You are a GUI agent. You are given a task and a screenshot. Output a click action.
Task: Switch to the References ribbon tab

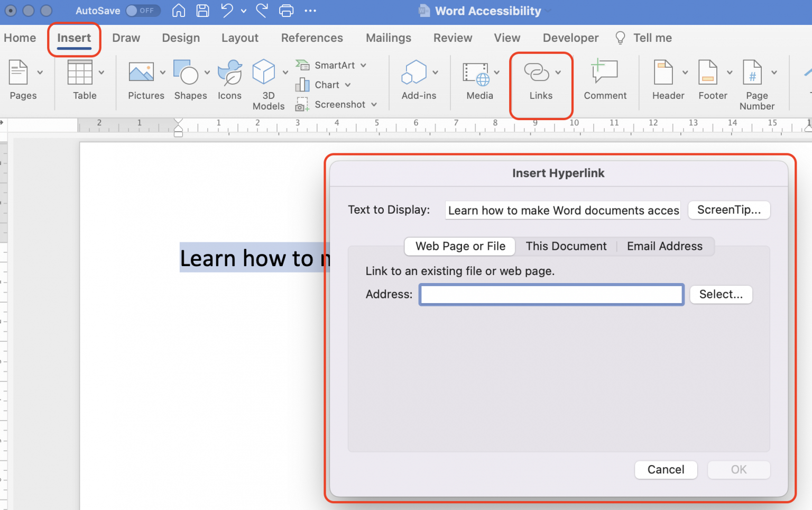[311, 38]
